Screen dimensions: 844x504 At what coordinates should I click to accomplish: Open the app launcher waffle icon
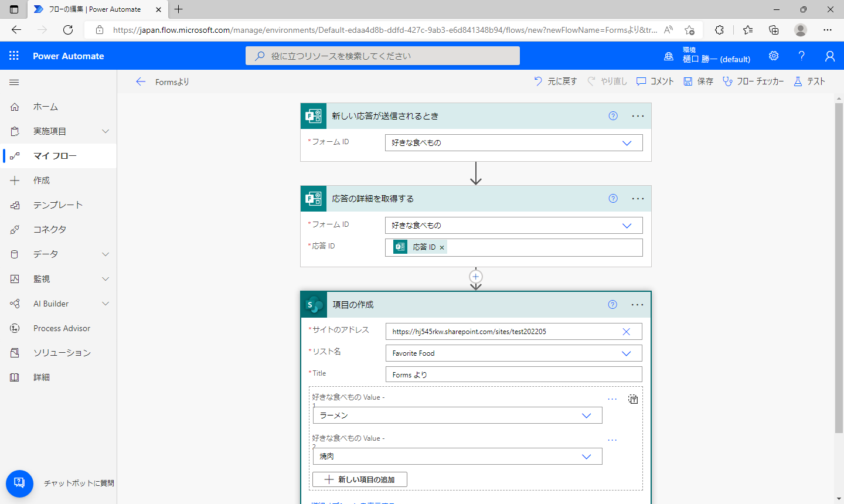pyautogui.click(x=14, y=56)
